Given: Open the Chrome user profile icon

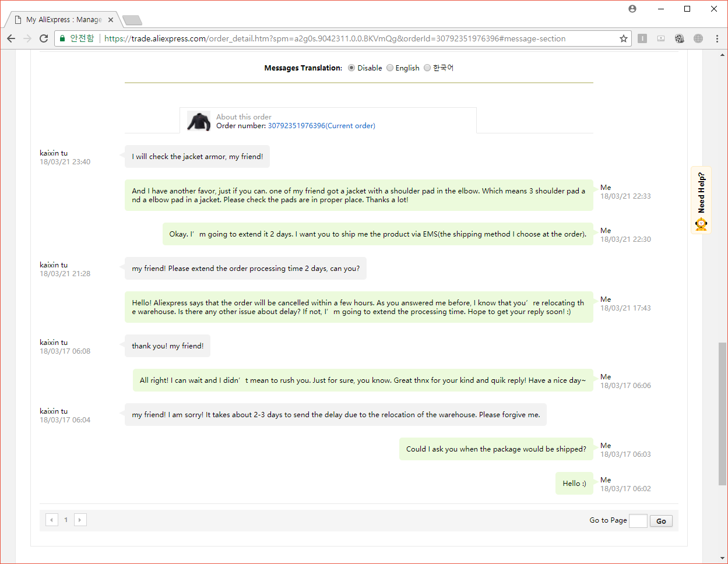Looking at the screenshot, I should (x=632, y=9).
